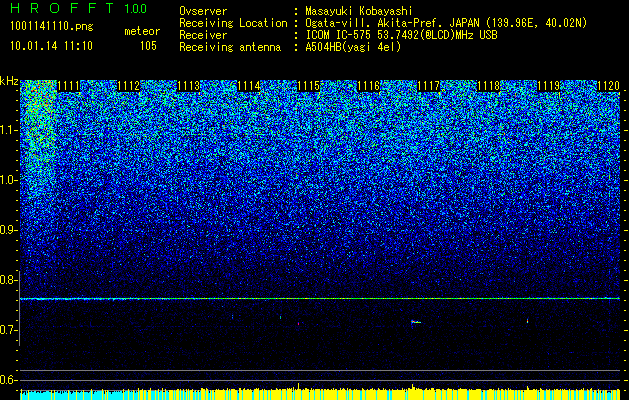Image resolution: width=629 pixels, height=400 pixels.
Task: Click the small meteor echo near 1119
Action: [528, 321]
